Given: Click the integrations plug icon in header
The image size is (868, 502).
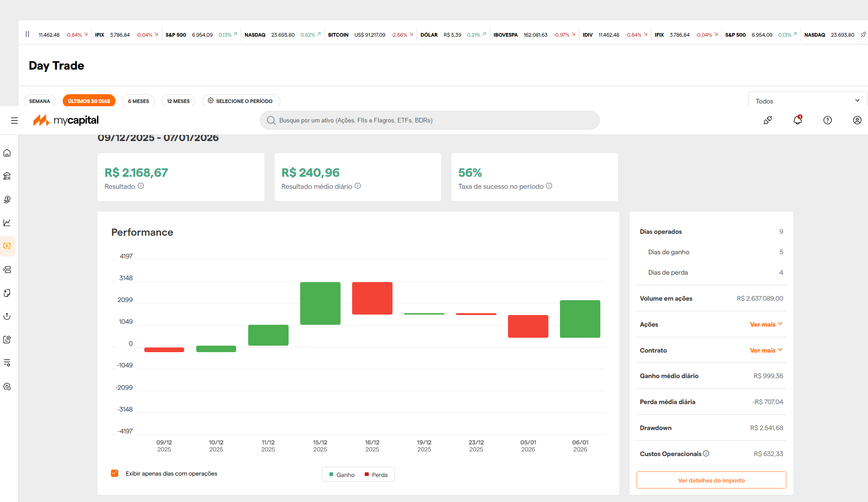Looking at the screenshot, I should [x=768, y=120].
